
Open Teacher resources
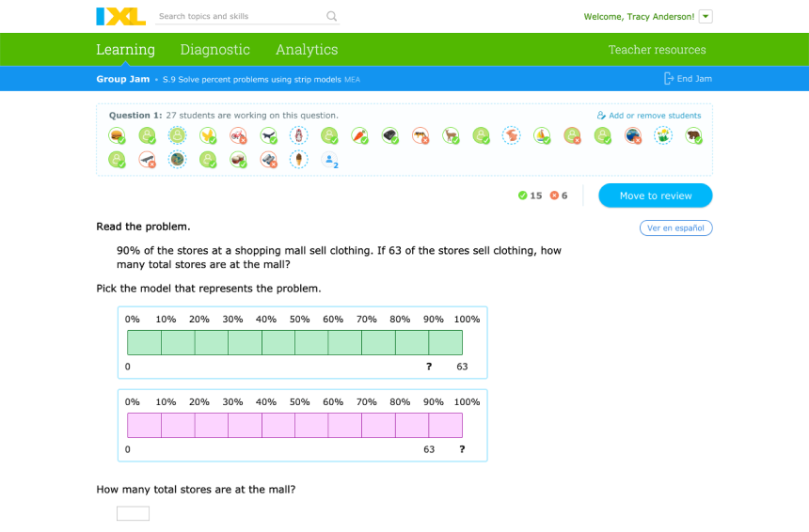pos(658,50)
